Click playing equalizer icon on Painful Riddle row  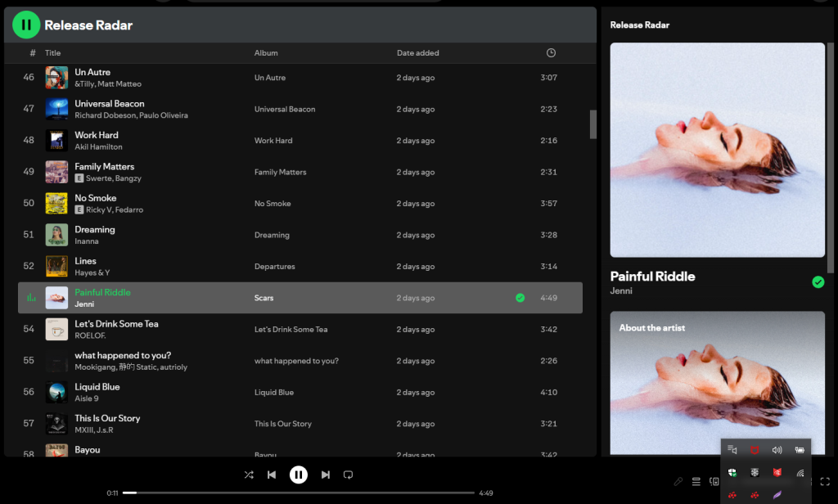pos(32,298)
